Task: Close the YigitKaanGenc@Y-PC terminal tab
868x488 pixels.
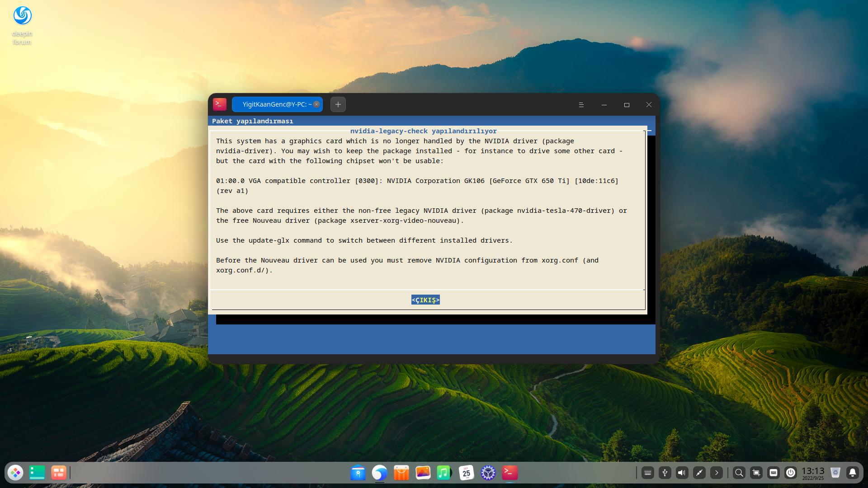Action: tap(316, 104)
